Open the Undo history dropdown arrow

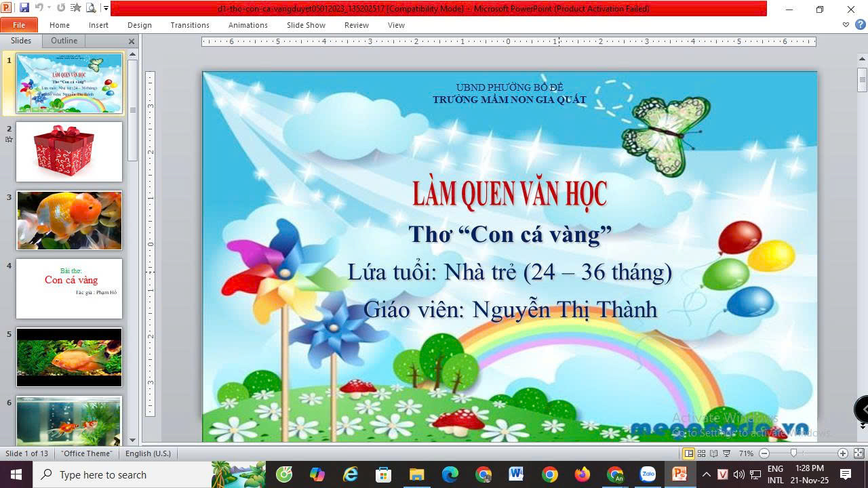[50, 8]
